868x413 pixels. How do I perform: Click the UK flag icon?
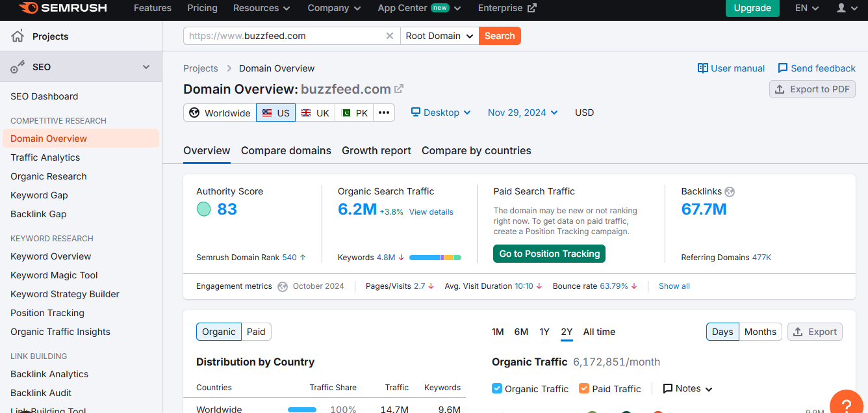[x=306, y=113]
